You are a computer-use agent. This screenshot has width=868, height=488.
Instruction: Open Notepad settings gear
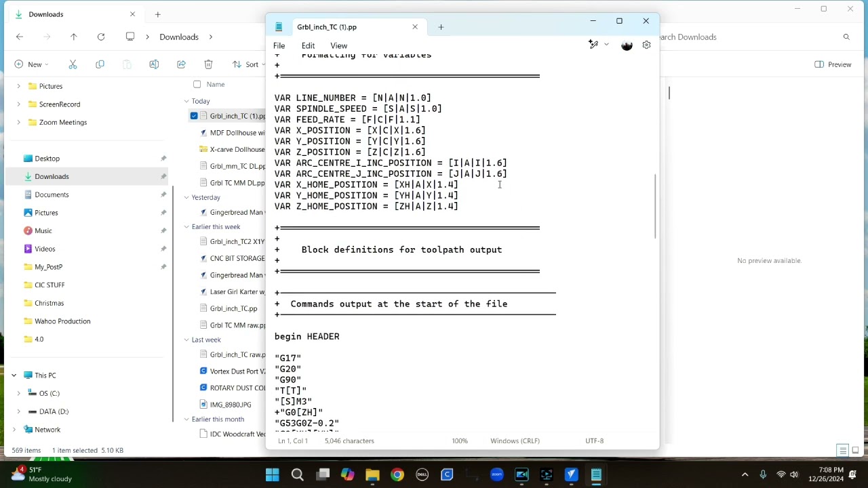pyautogui.click(x=646, y=45)
